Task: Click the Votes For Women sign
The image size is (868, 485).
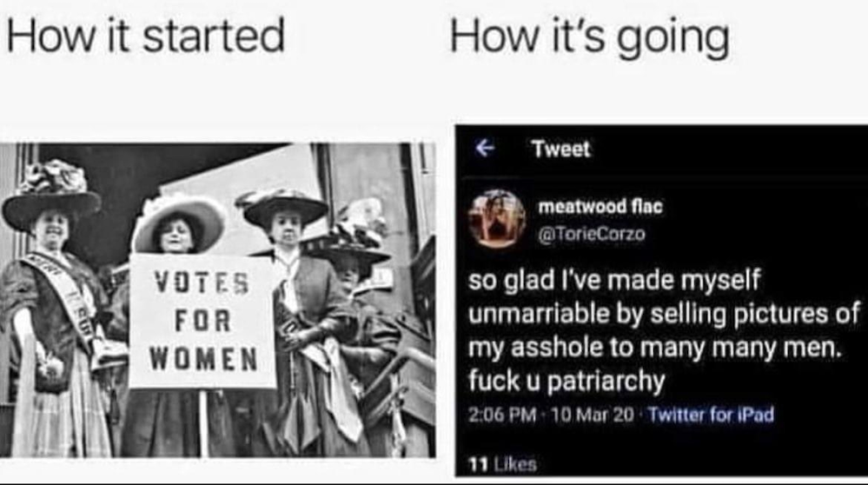Action: [x=202, y=321]
